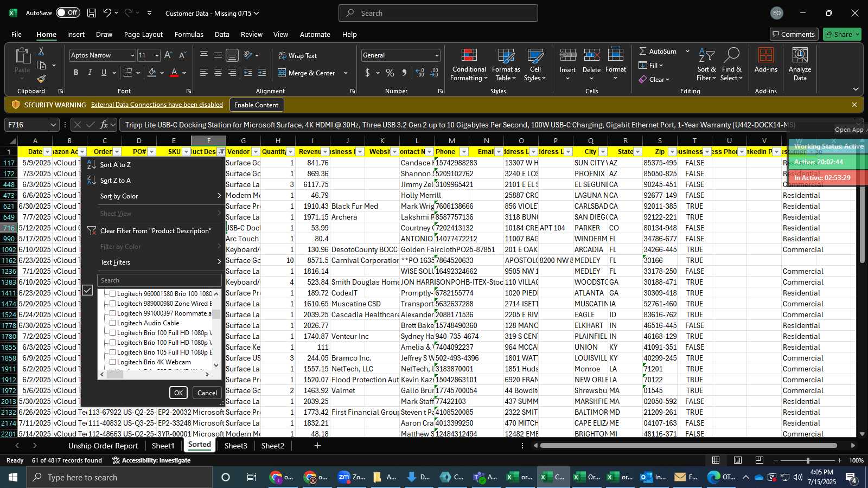Click the Center align icon
Screen dimensions: 868x488
(218, 73)
